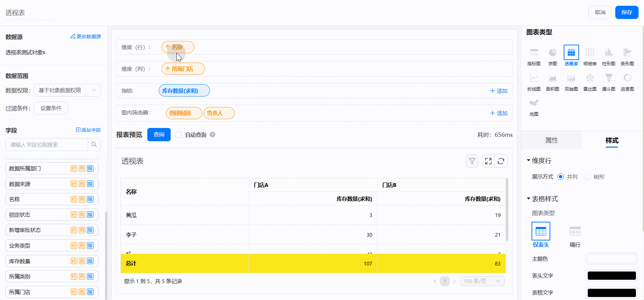
Task: Add 业务类型 field as row dimension
Action: pyautogui.click(x=74, y=245)
